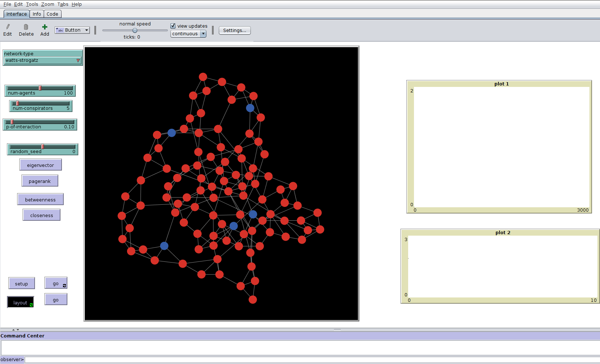
Task: Switch to the Code tab
Action: [52, 14]
